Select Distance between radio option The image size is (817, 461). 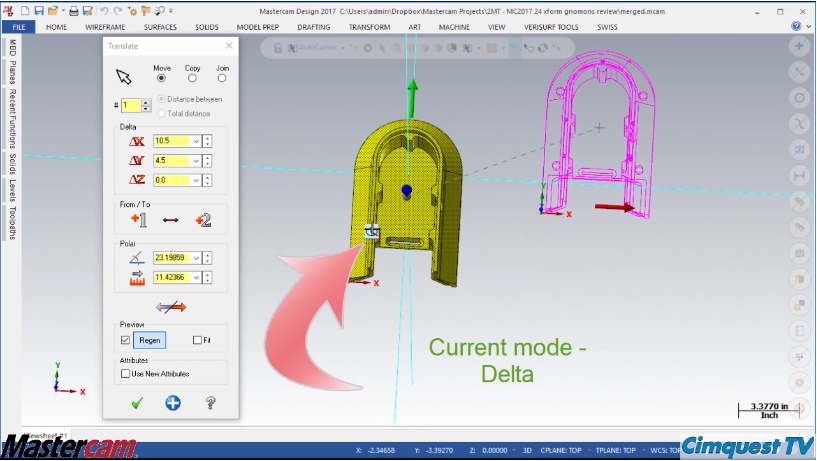[x=162, y=99]
